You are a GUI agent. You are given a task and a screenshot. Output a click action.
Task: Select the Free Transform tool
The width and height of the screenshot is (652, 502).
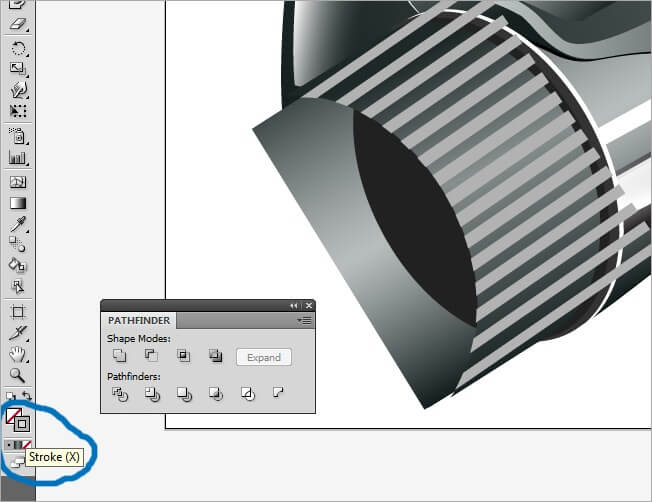pyautogui.click(x=18, y=111)
